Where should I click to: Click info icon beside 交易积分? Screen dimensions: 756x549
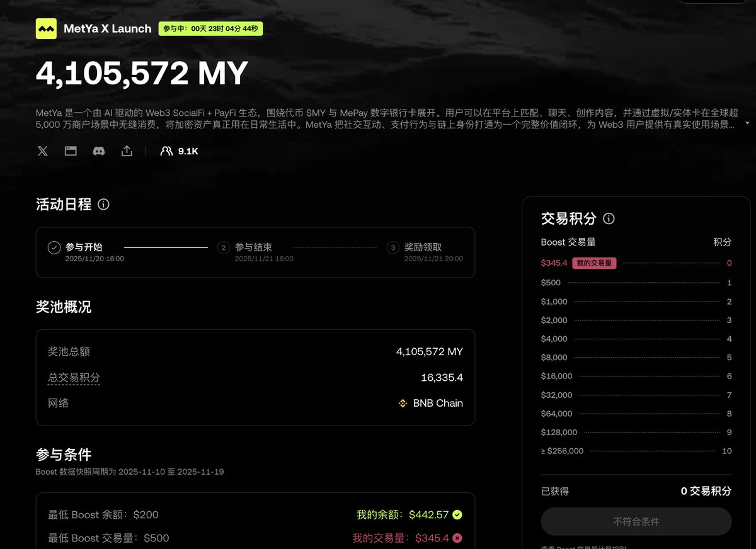click(x=609, y=218)
